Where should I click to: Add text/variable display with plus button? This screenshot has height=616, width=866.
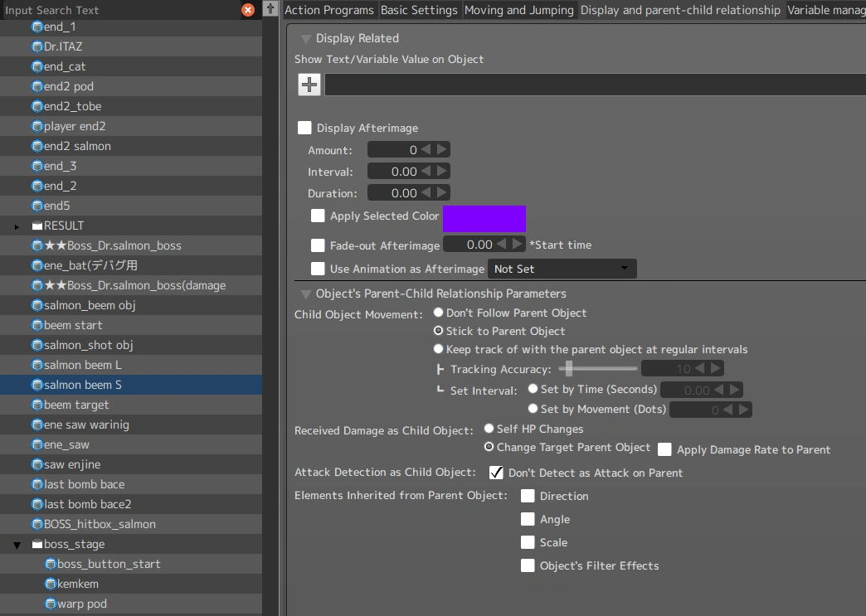point(309,85)
